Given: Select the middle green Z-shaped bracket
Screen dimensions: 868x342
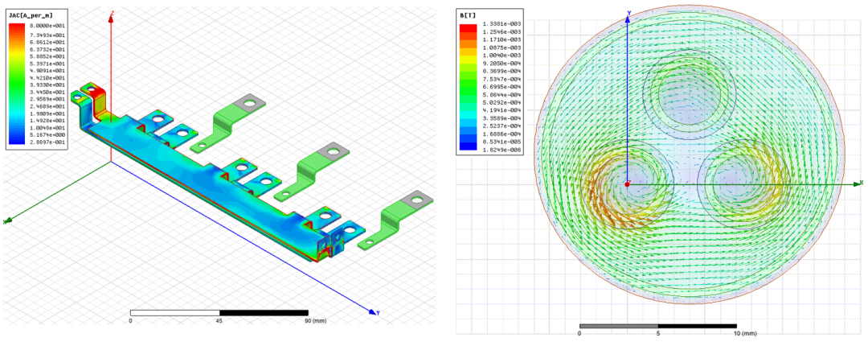Looking at the screenshot, I should pos(312,171).
